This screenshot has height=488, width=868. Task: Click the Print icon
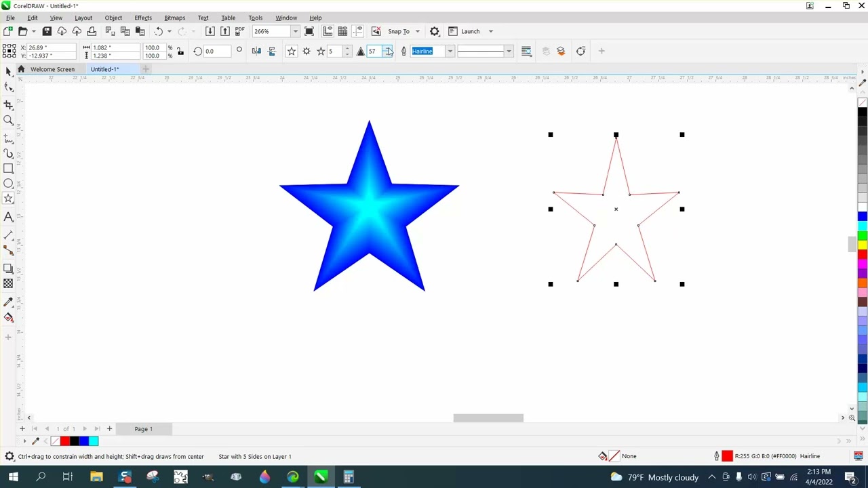coord(92,31)
